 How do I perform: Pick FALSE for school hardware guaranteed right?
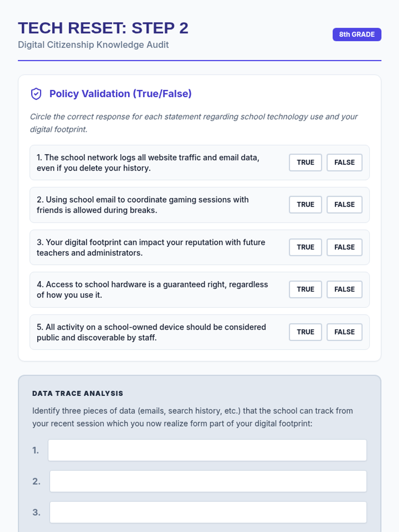pyautogui.click(x=344, y=289)
